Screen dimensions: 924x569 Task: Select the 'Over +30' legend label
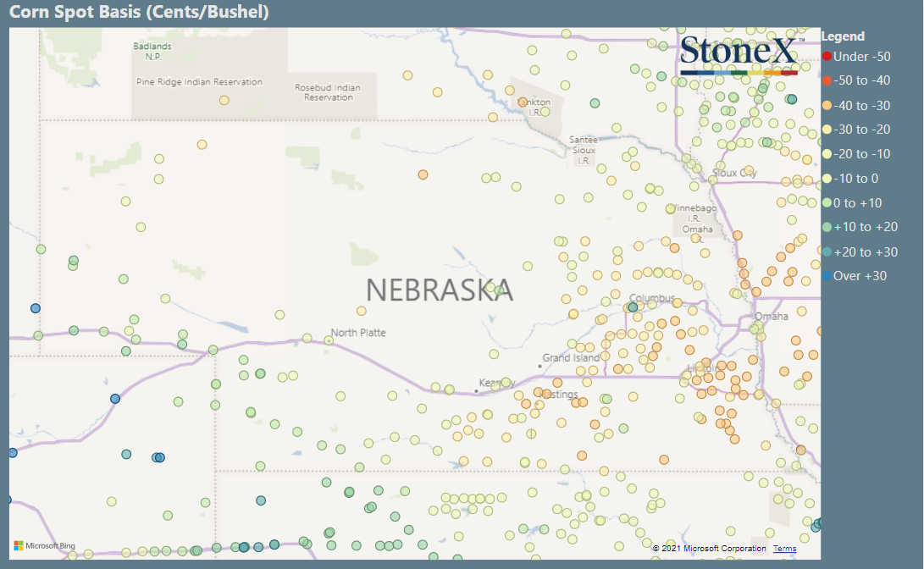point(860,276)
